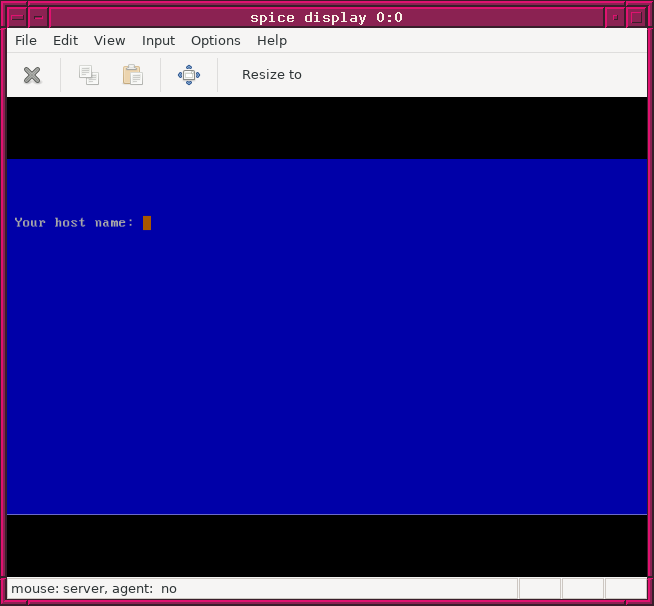Click the 'spice display 0:0' title bar
Screen dimensions: 654x606
click(326, 17)
